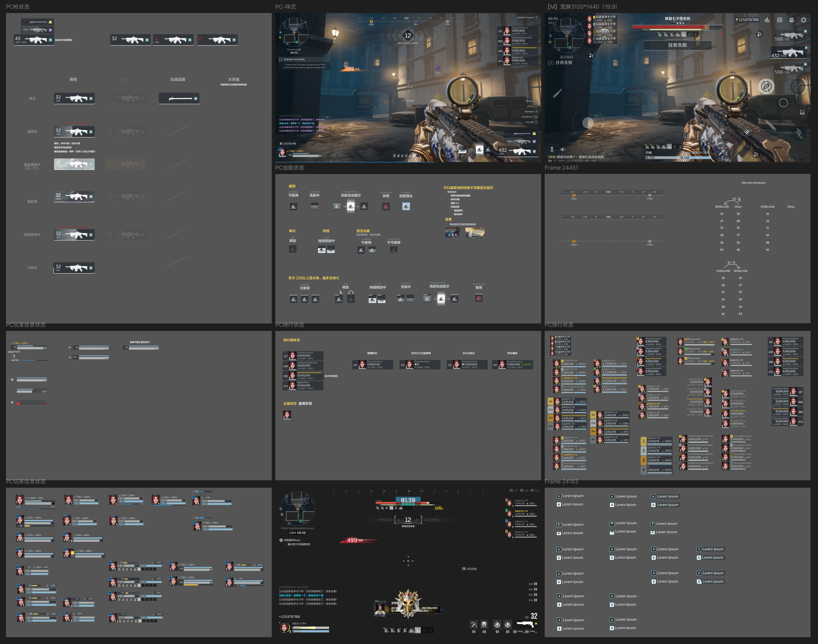Click the flame icon next to the special weapon bar
818x644 pixels.
pos(51,22)
